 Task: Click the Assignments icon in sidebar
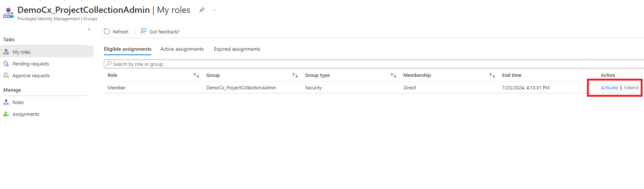pos(6,114)
